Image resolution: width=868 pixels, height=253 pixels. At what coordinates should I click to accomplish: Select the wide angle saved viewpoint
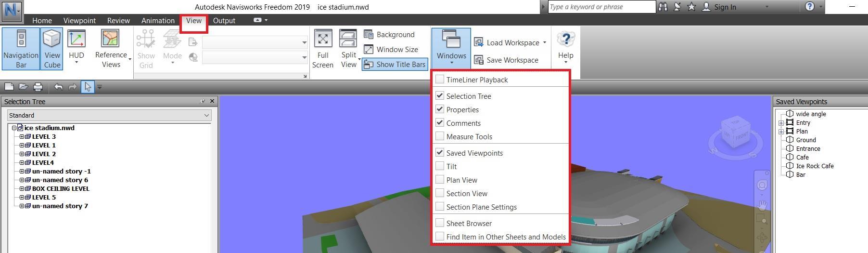coord(811,114)
